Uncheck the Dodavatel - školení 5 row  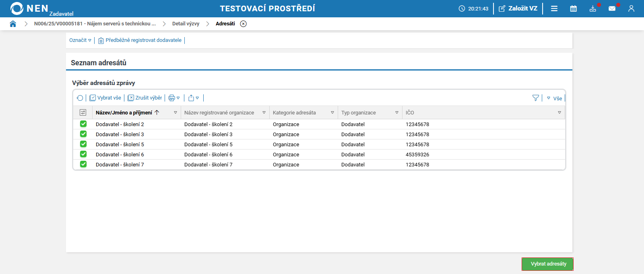click(x=83, y=144)
